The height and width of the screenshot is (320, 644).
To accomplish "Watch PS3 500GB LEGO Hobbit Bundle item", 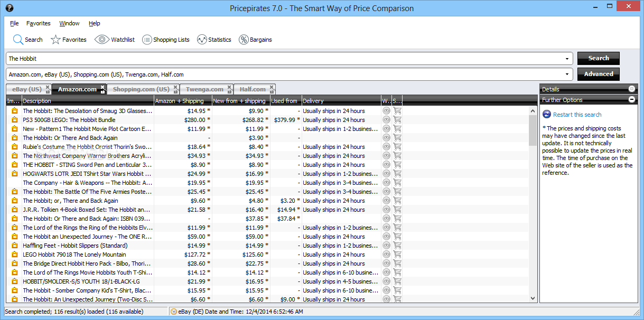I will [x=386, y=120].
